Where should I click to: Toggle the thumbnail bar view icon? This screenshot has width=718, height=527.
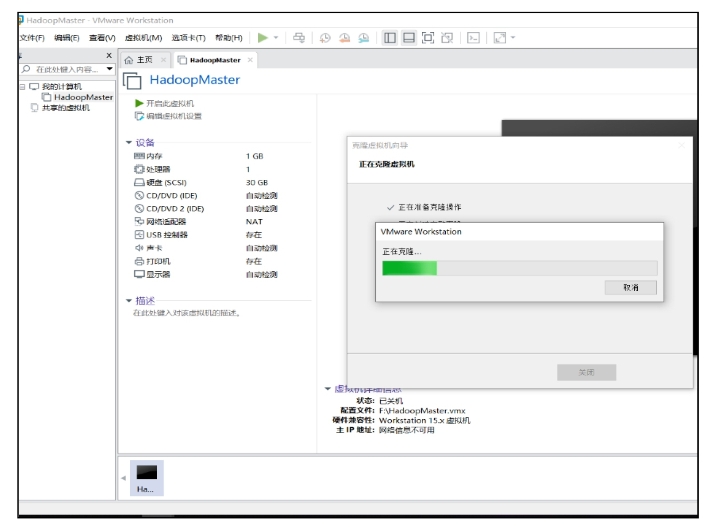coord(408,38)
